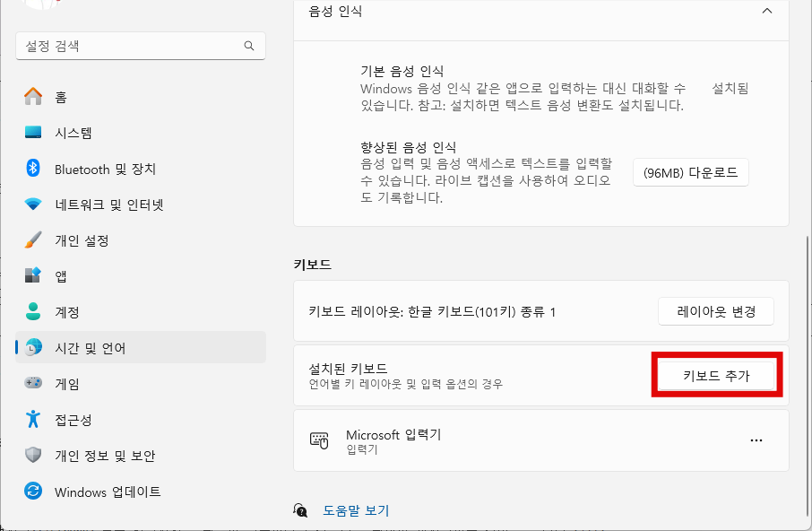This screenshot has width=812, height=531.
Task: Select the Privacy & security shield icon
Action: (33, 456)
